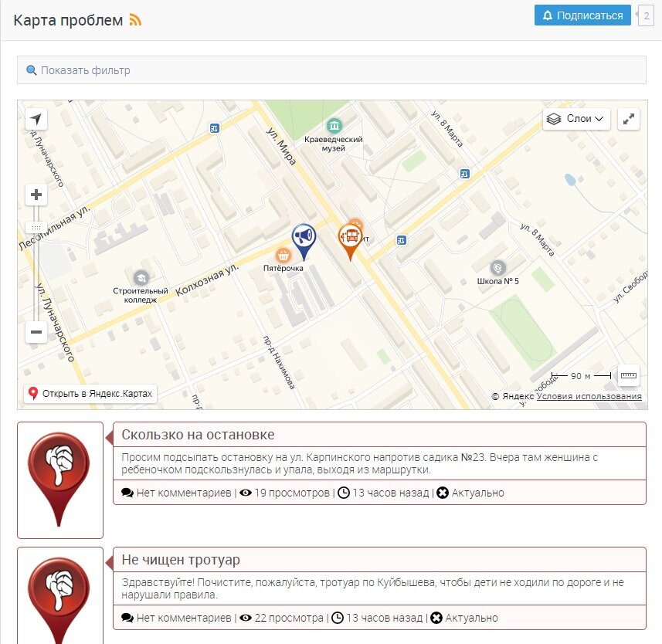The height and width of the screenshot is (644, 662).
Task: Click the geolocation arrow button on map
Action: [x=36, y=119]
